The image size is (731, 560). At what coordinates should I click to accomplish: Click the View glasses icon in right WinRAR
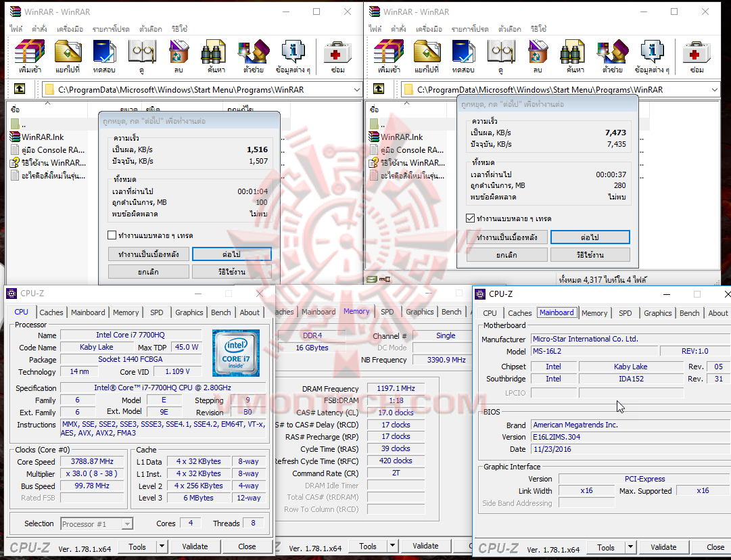(500, 56)
